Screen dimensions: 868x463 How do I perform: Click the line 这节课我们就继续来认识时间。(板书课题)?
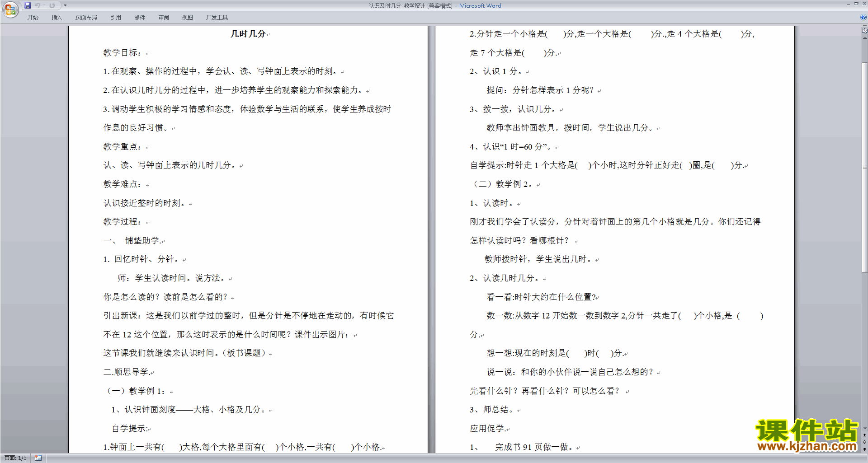click(185, 353)
